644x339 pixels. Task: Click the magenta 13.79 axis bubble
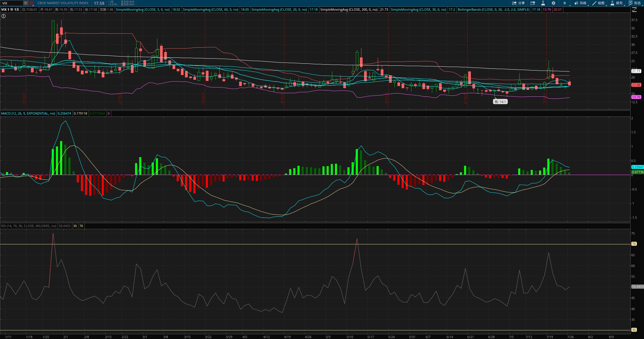pos(636,97)
